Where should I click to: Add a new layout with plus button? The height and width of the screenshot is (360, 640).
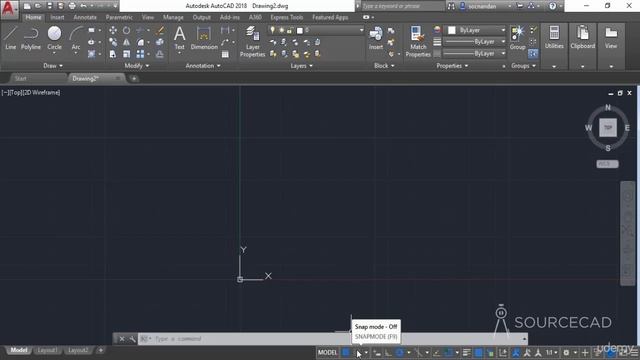(100, 351)
